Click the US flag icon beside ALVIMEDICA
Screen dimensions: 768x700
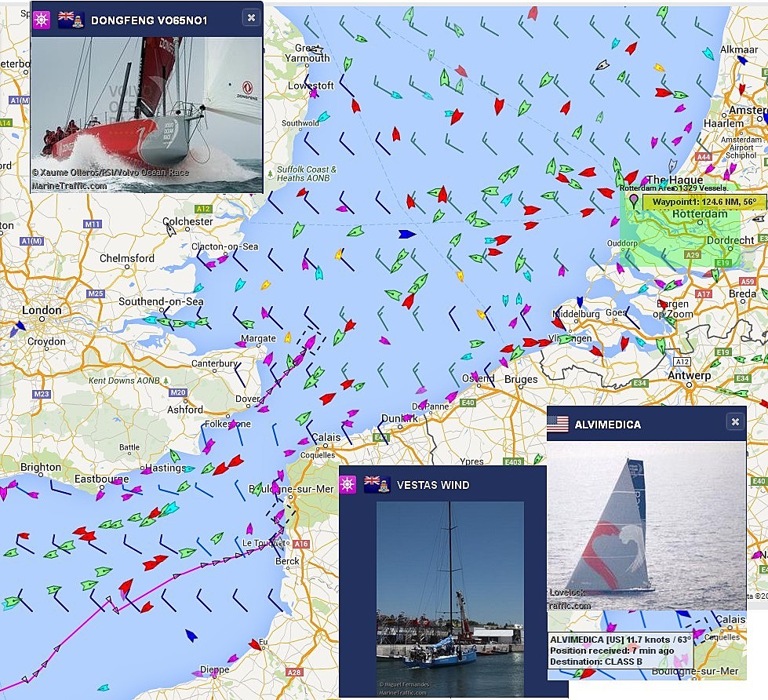click(558, 425)
